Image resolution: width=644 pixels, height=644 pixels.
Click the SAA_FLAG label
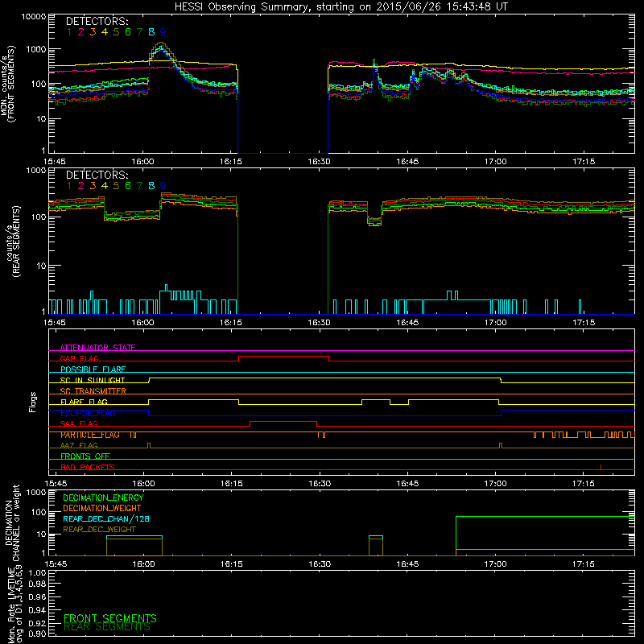point(79,424)
